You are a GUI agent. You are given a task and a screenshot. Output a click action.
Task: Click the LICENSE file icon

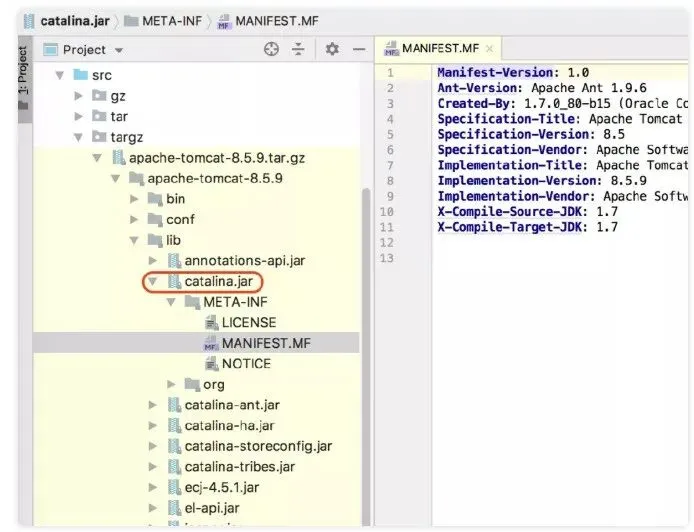212,323
